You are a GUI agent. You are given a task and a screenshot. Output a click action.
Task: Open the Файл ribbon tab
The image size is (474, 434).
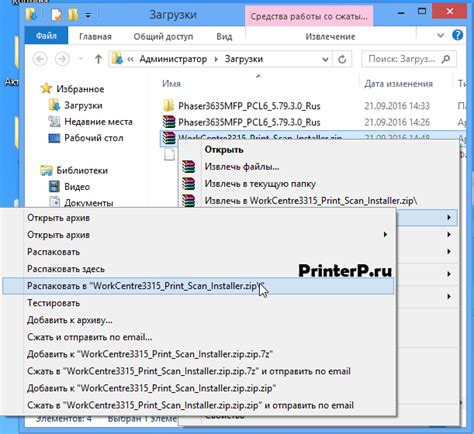[x=46, y=36]
